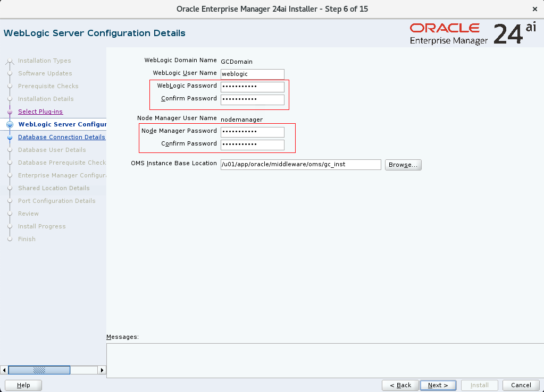Viewport: 544px width, 392px height.
Task: Click the WebLogic Domain Name label
Action: 180,61
